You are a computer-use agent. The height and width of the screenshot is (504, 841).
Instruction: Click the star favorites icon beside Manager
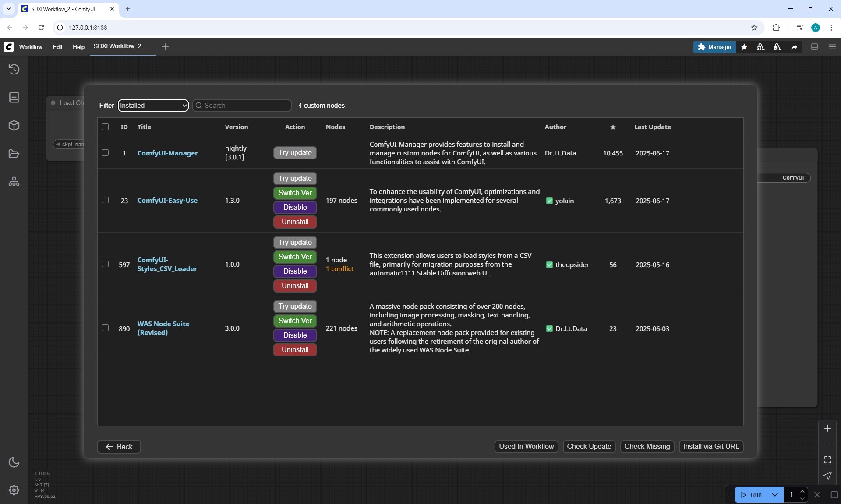pyautogui.click(x=744, y=47)
